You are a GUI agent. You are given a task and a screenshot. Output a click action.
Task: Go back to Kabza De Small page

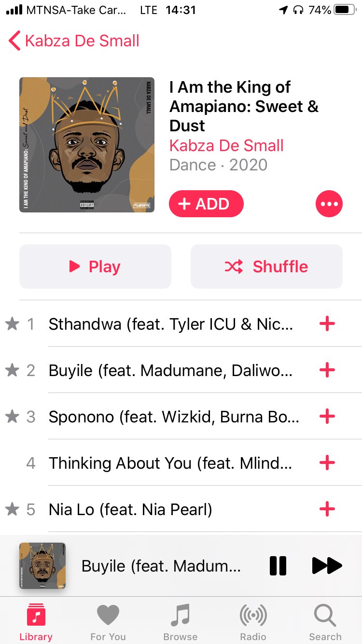tap(74, 41)
